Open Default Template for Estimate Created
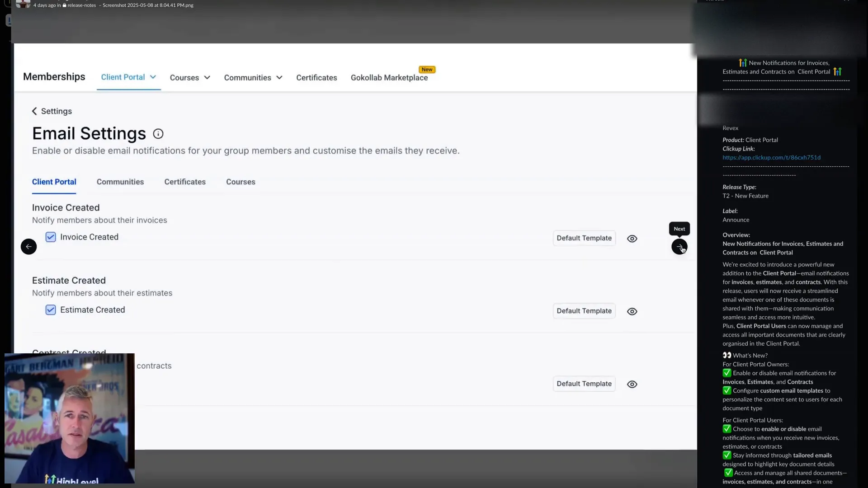Image resolution: width=868 pixels, height=488 pixels. [584, 311]
